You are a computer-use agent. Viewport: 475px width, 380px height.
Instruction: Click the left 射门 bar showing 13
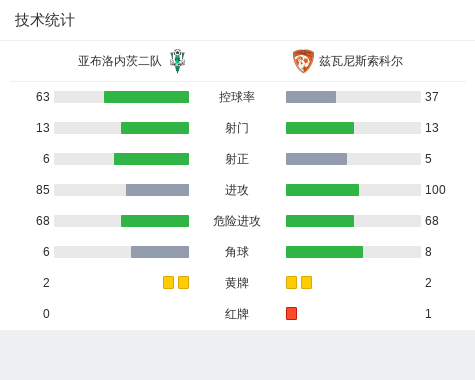point(155,128)
